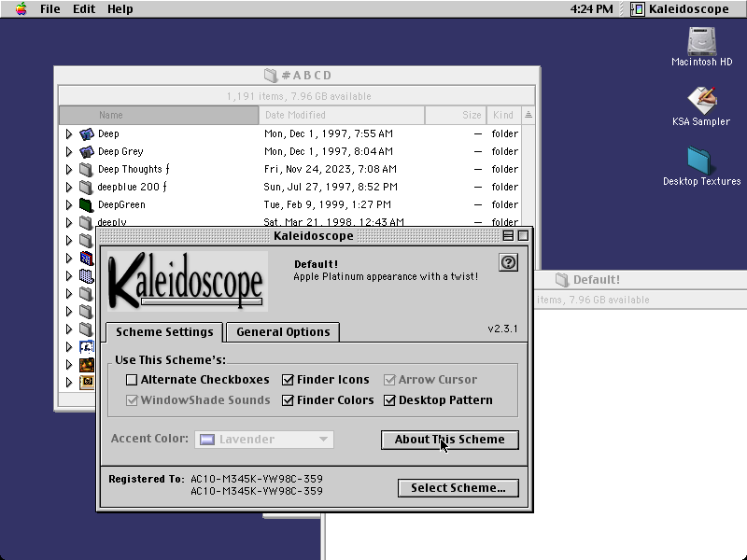
Task: Select the Desktop Textures folder icon
Action: [x=699, y=161]
